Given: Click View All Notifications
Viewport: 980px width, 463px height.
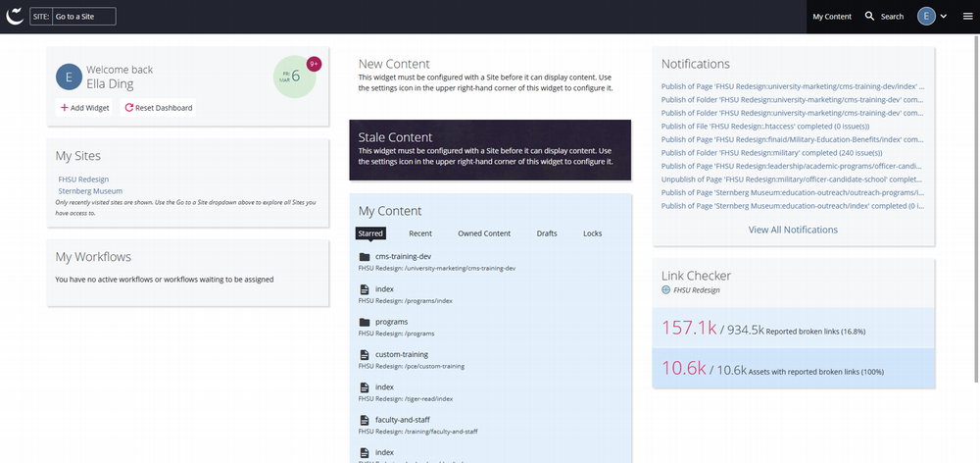Looking at the screenshot, I should 793,230.
